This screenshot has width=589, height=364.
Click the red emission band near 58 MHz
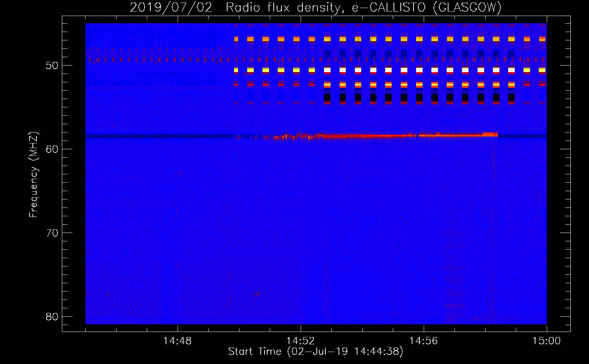coord(366,136)
